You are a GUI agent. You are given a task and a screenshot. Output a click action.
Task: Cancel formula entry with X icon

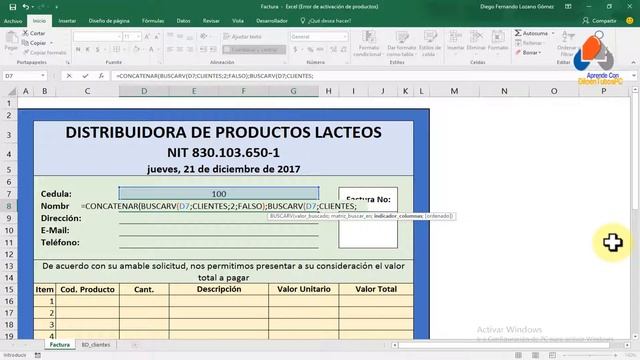pyautogui.click(x=69, y=76)
